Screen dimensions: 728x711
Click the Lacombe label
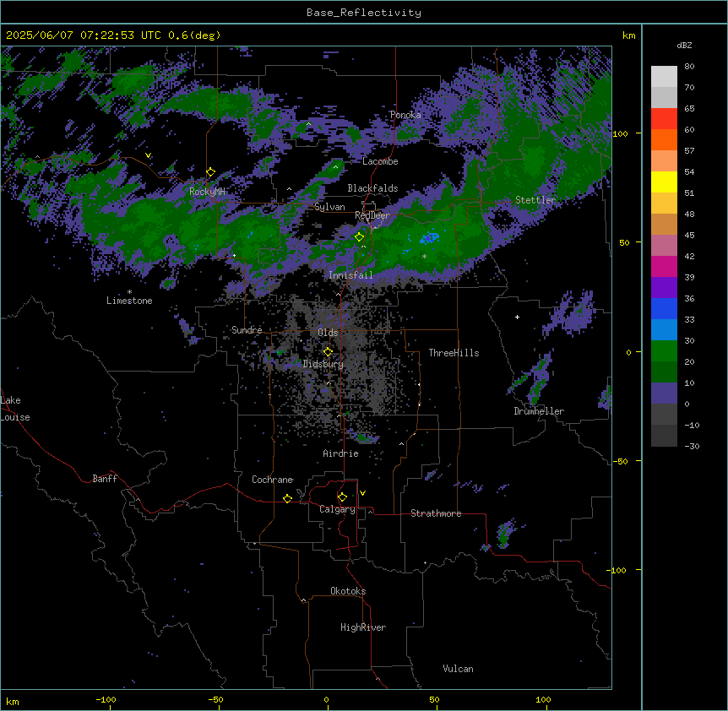click(x=380, y=161)
